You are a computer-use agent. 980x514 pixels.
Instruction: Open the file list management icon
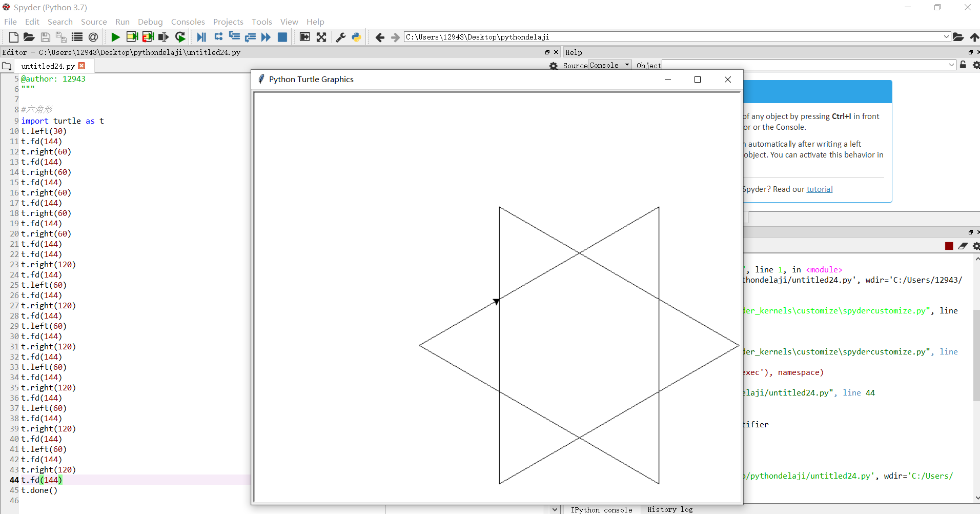[x=77, y=37]
